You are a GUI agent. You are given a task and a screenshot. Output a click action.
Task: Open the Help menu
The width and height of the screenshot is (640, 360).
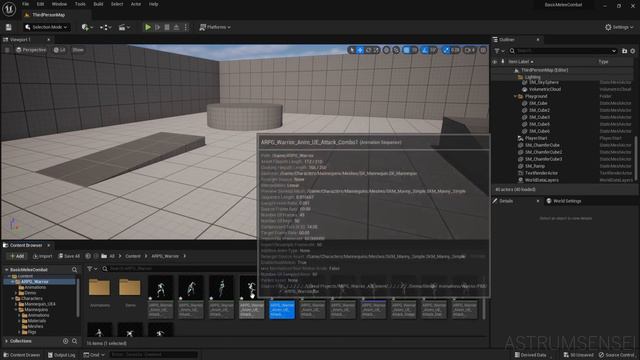click(153, 4)
